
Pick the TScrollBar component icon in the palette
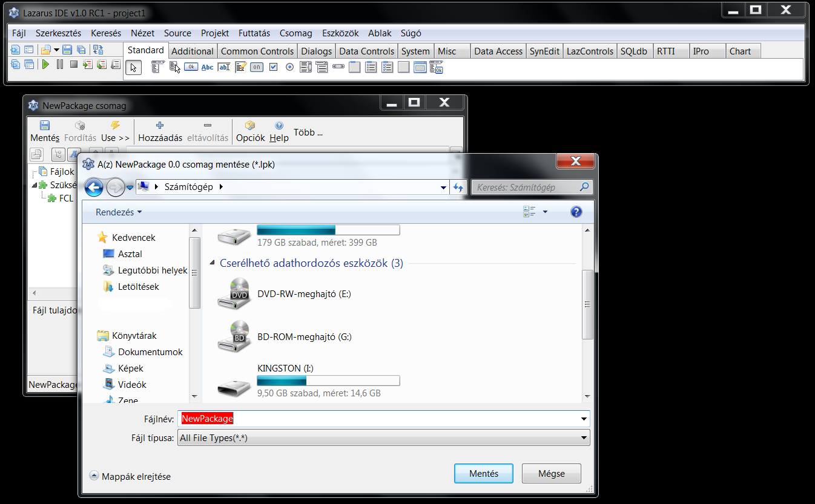[x=338, y=67]
